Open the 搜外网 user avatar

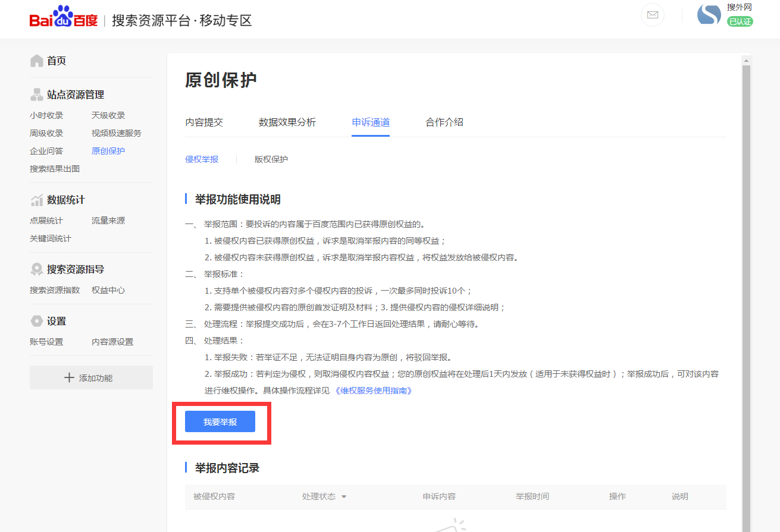point(709,14)
